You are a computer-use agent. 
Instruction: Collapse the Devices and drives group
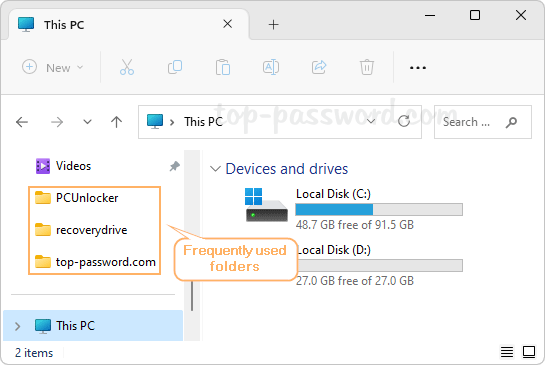click(x=215, y=169)
